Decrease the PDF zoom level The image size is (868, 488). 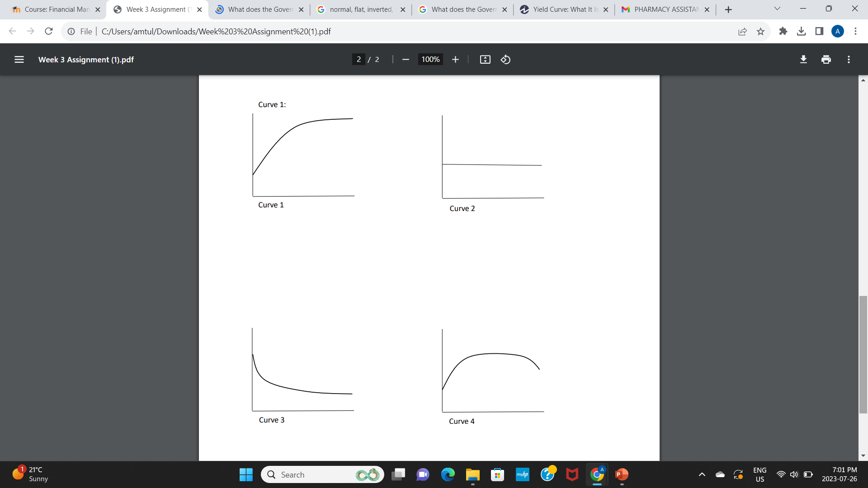406,59
